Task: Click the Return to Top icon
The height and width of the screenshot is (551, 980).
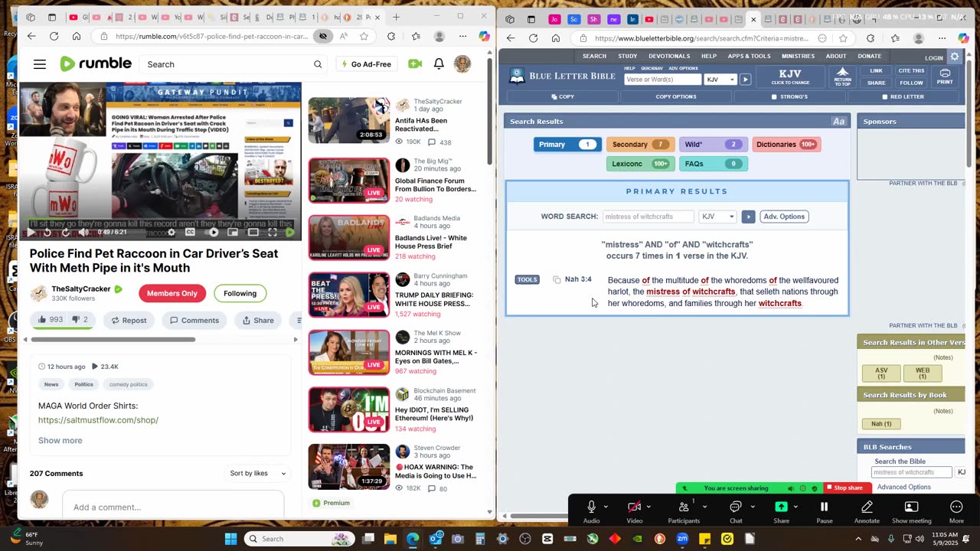Action: point(842,77)
